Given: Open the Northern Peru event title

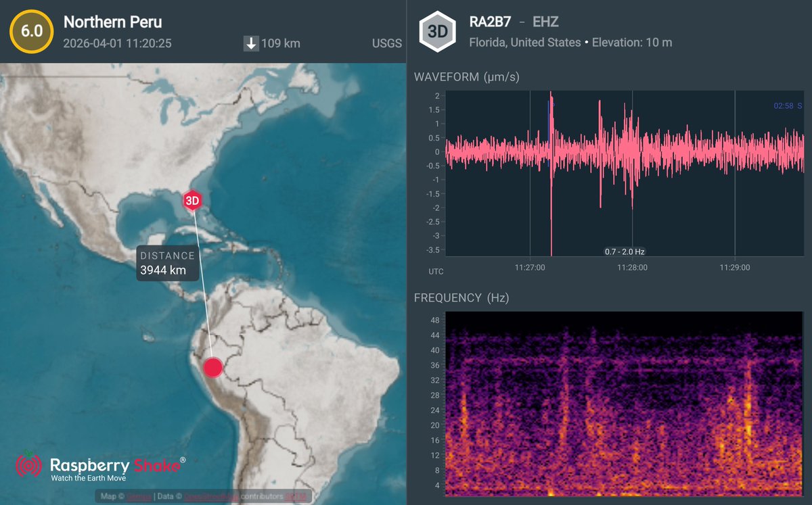Looking at the screenshot, I should tap(113, 22).
